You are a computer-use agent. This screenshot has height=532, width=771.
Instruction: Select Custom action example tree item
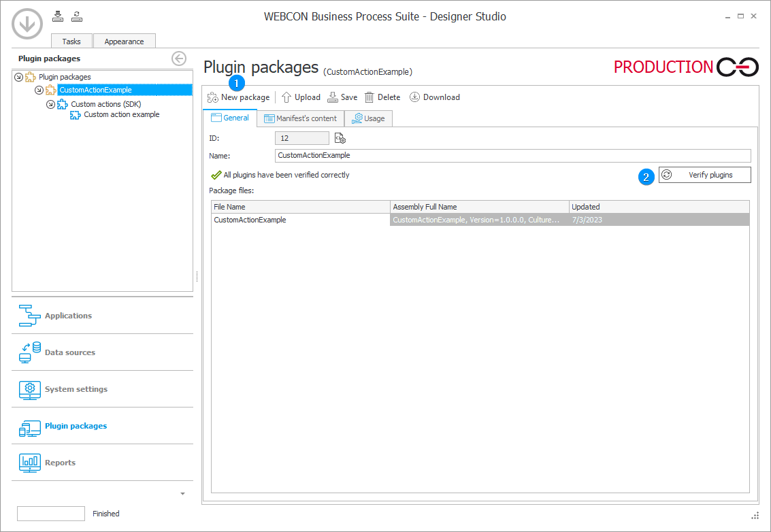tap(121, 114)
